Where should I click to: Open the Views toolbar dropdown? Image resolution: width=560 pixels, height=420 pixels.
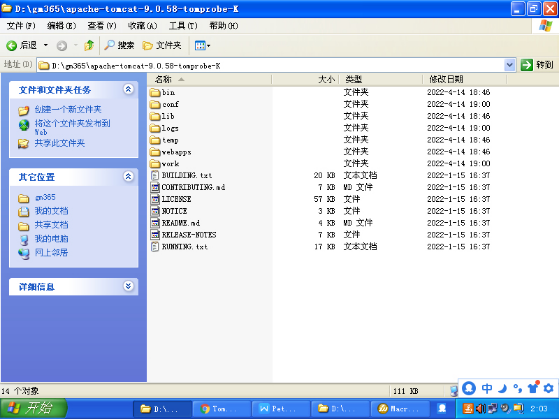[x=202, y=45]
